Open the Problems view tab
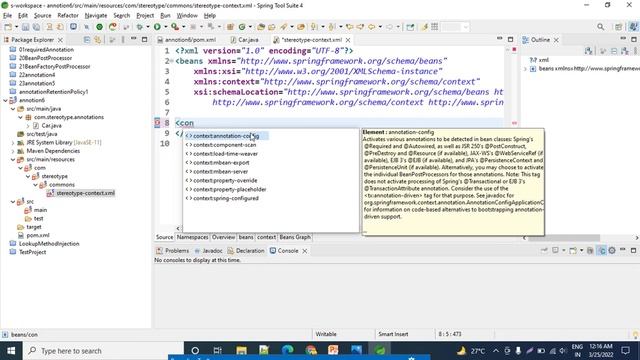Screen dimensions: 640x360 pyautogui.click(x=173, y=251)
